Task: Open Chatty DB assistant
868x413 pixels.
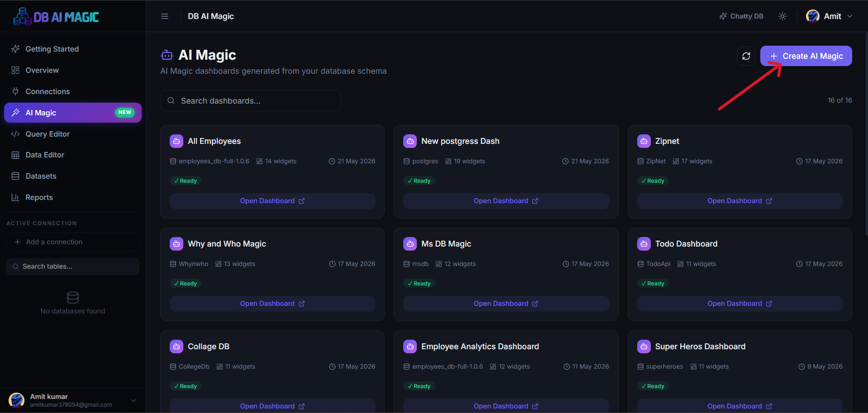Action: coord(741,16)
